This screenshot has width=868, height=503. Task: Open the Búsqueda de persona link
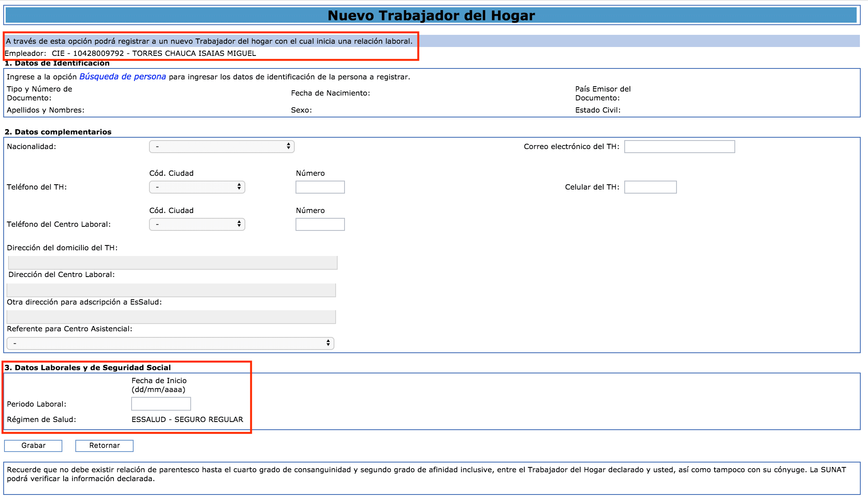pyautogui.click(x=123, y=77)
